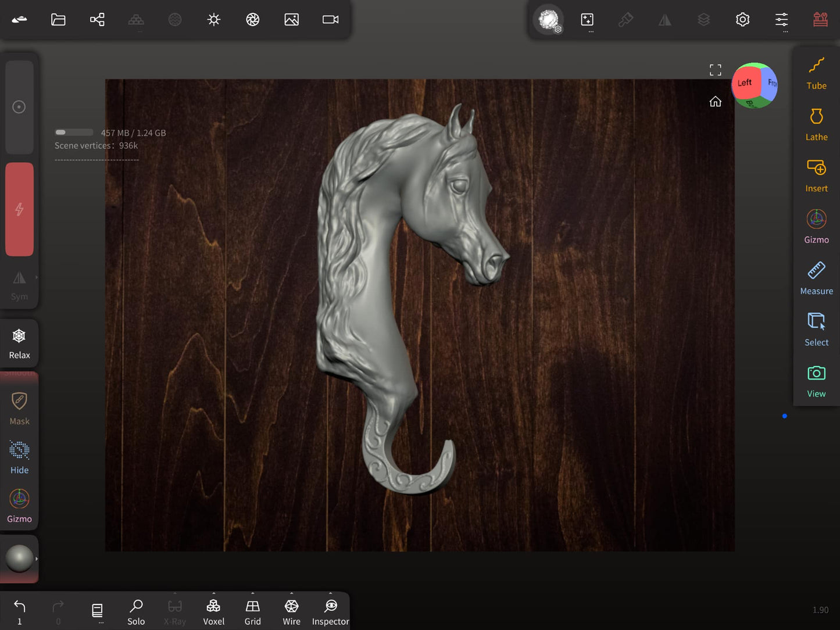Open the Files panel in the top toolbar
This screenshot has height=630, width=840.
58,19
